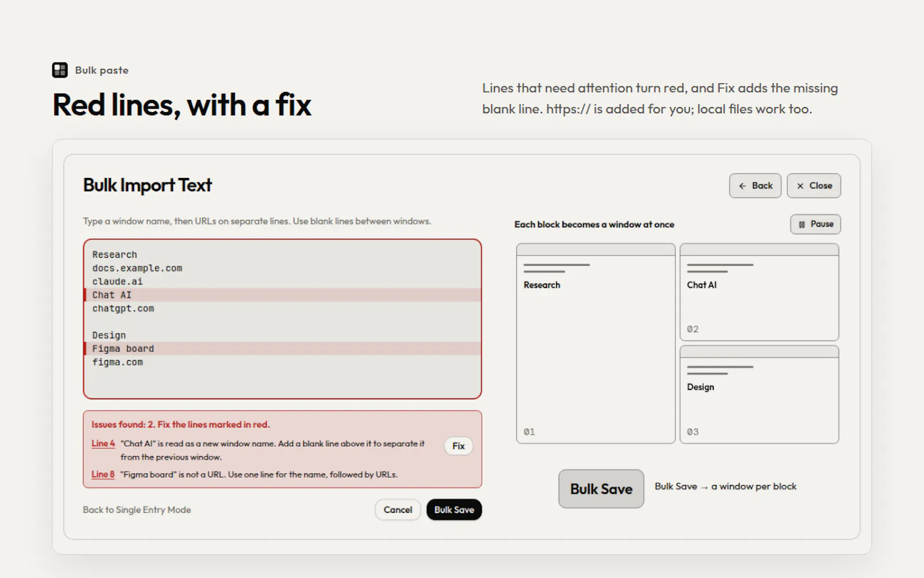Click the Bulk paste grid logo icon
The width and height of the screenshot is (924, 578).
pyautogui.click(x=60, y=70)
